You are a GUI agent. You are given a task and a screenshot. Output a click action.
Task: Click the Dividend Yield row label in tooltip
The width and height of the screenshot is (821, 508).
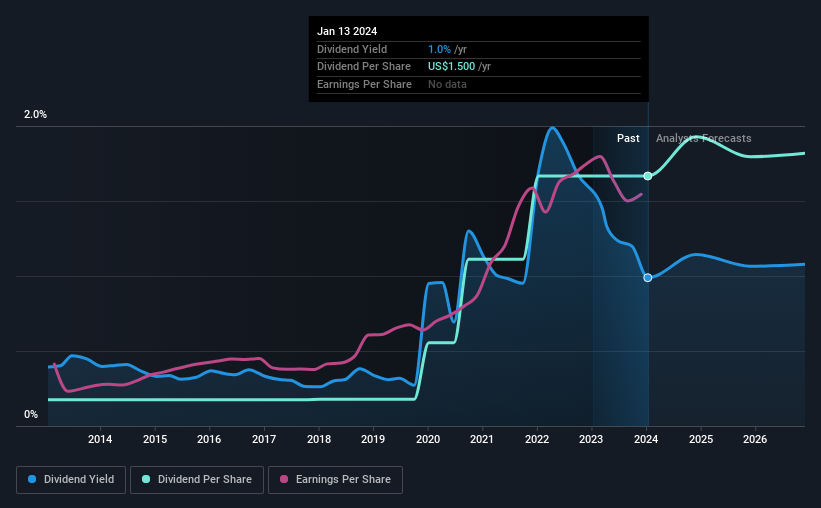(352, 49)
